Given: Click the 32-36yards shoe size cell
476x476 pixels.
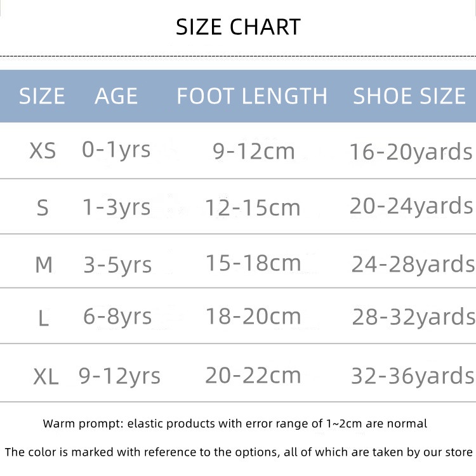Looking at the screenshot, I should [x=413, y=376].
